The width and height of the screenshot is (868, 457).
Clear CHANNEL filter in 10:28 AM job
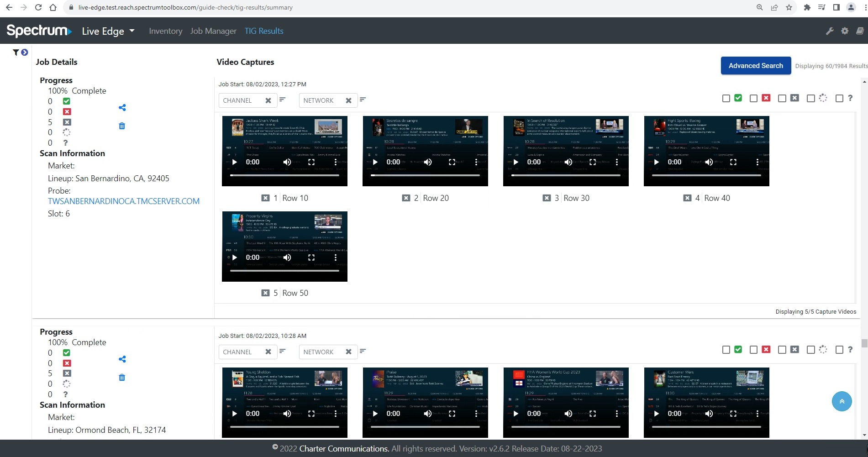point(268,352)
